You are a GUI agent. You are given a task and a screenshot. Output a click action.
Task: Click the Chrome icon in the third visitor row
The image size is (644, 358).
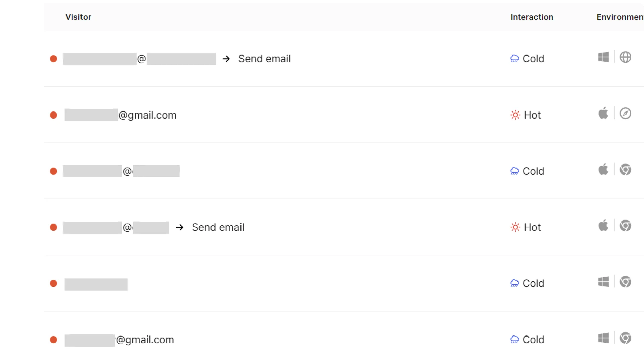[x=625, y=170]
